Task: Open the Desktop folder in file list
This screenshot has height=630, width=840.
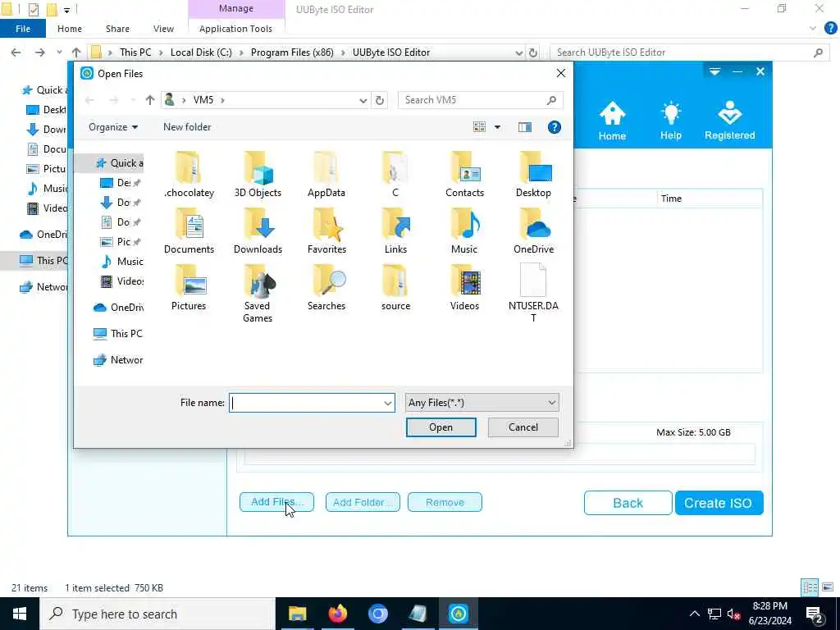Action: [x=533, y=175]
